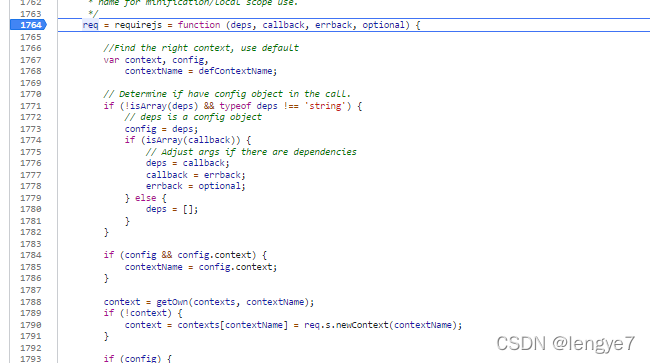Click line number 1767 in the gutter
This screenshot has height=363, width=650.
tap(31, 60)
